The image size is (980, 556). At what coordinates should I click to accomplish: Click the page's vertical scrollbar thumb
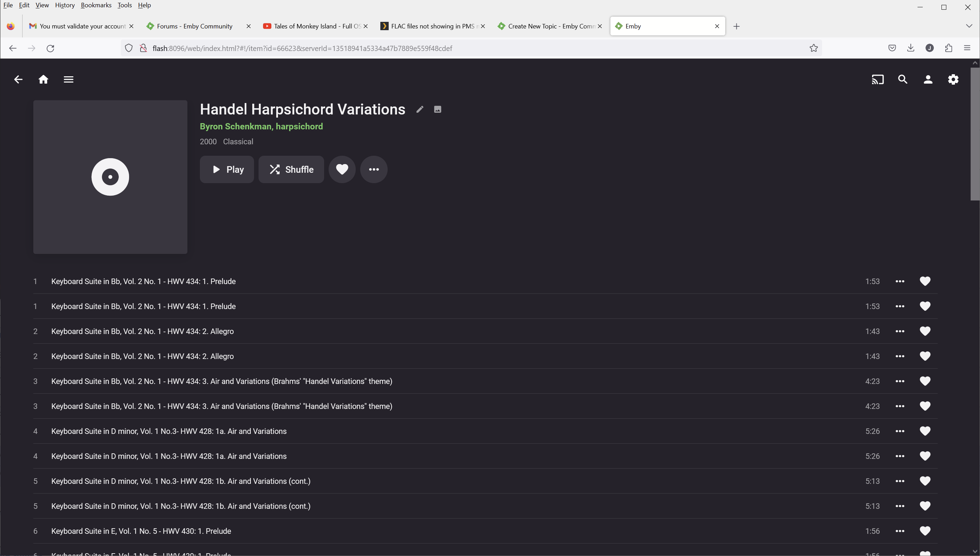pos(975,134)
